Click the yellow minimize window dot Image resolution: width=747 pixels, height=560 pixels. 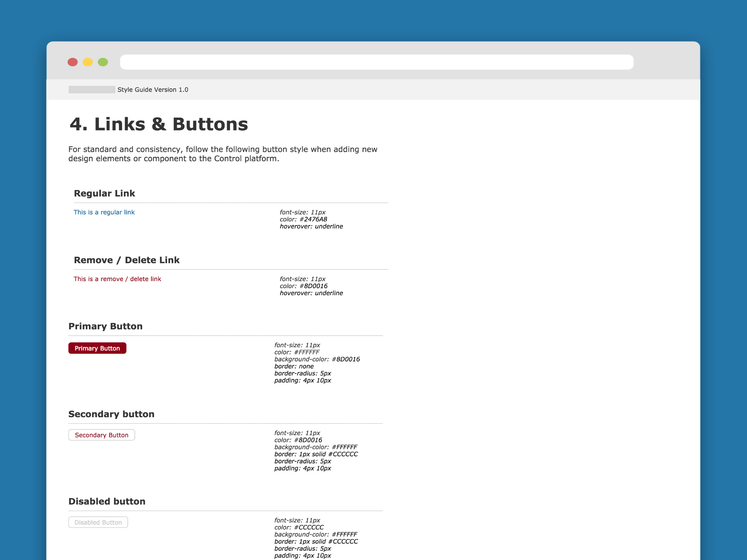pos(88,62)
